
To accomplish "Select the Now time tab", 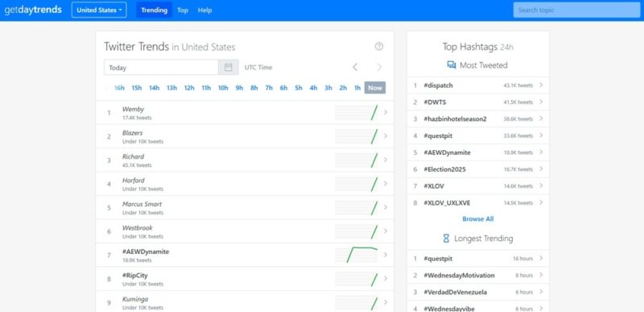I will (374, 88).
